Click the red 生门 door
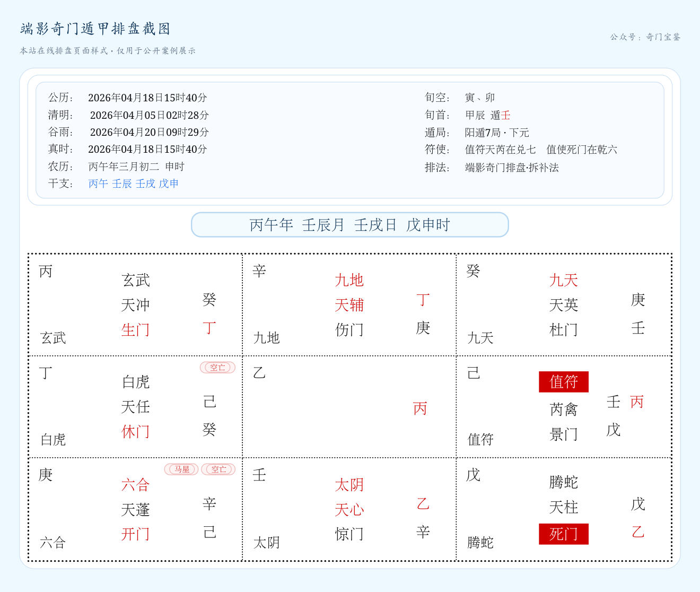 [136, 330]
